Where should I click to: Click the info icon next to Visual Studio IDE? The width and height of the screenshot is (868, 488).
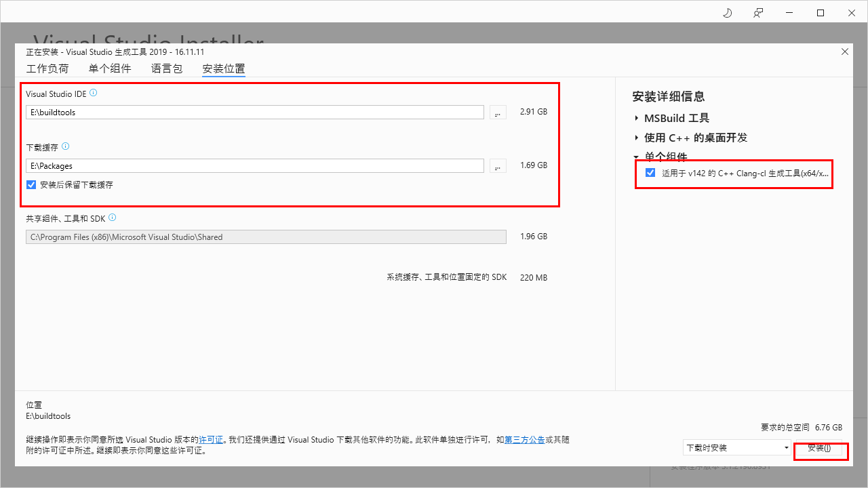[x=94, y=93]
